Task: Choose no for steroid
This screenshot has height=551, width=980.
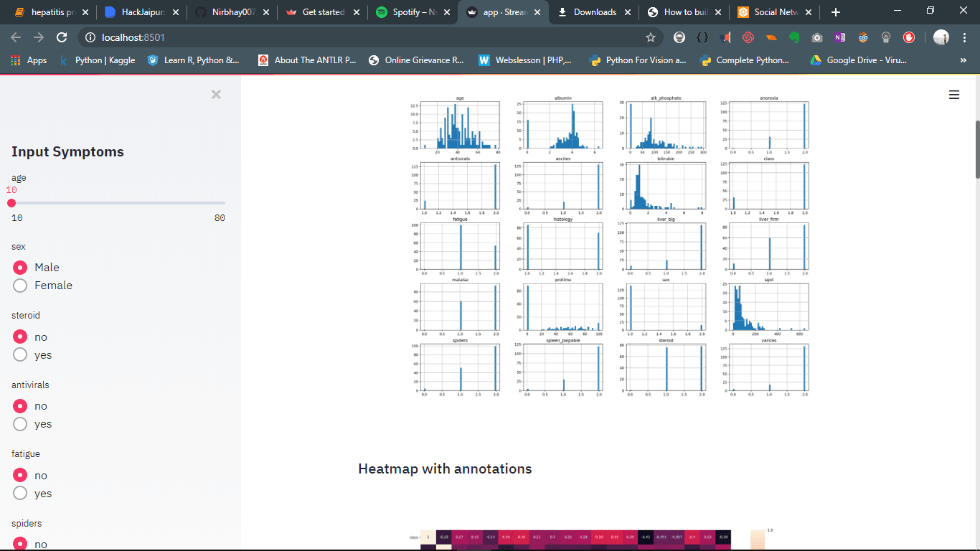Action: pos(31,336)
